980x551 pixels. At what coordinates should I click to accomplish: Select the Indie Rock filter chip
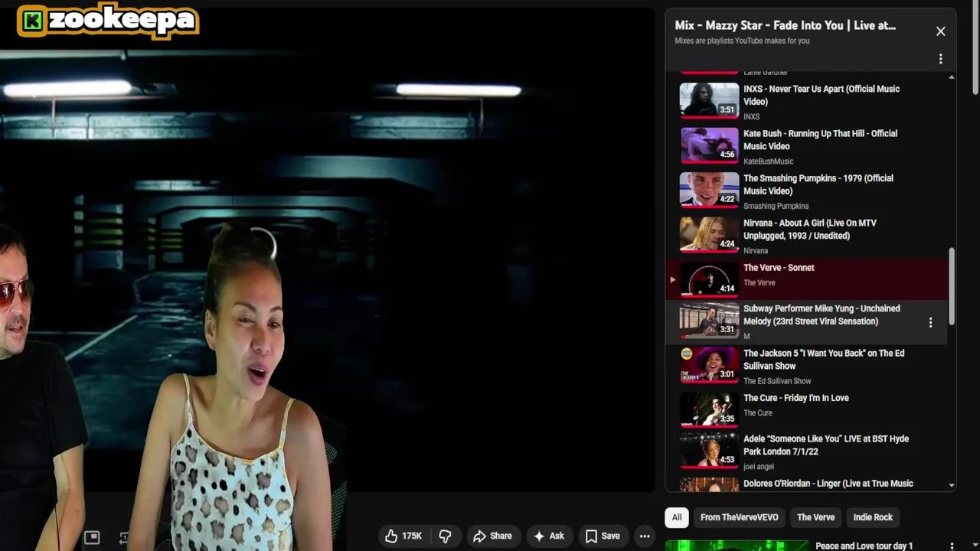click(x=873, y=517)
